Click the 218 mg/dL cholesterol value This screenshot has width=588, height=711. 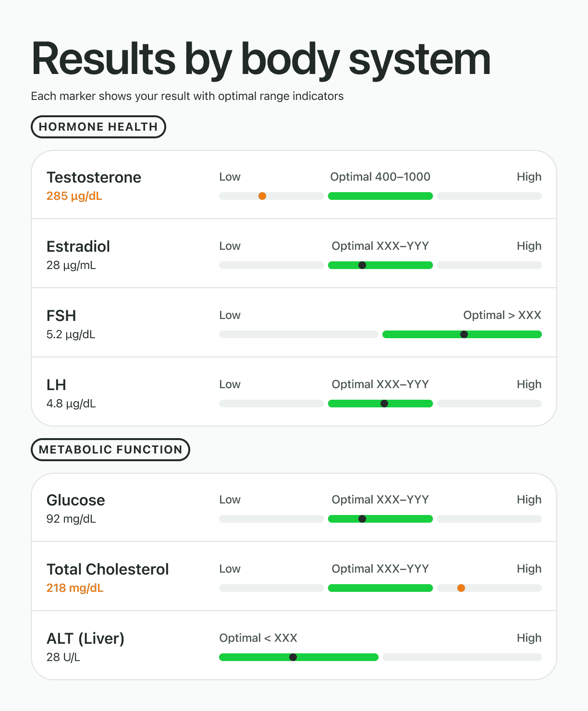74,588
